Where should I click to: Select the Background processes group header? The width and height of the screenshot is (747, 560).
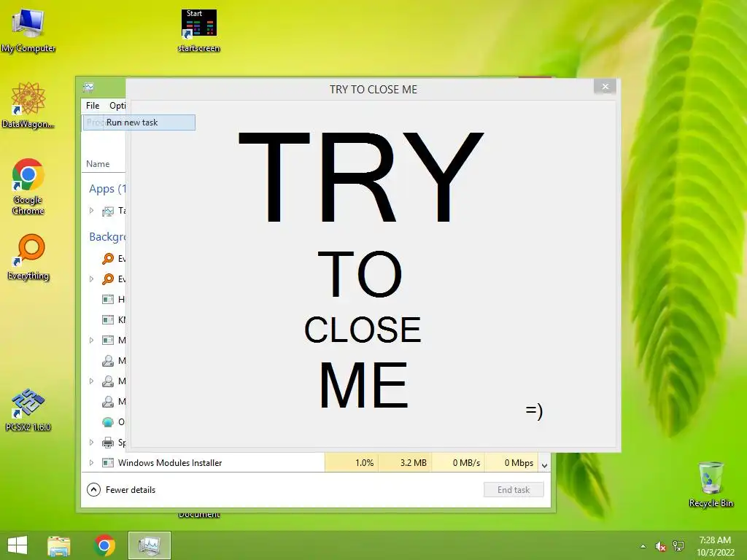pos(107,237)
